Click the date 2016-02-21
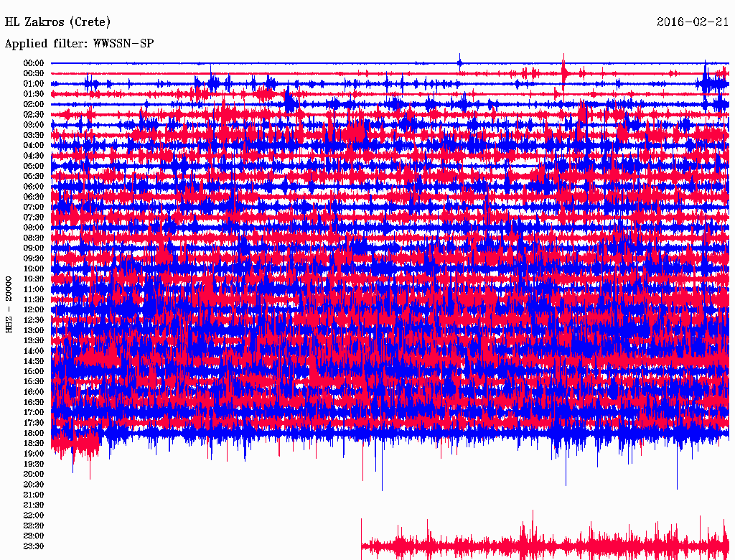 tap(693, 22)
